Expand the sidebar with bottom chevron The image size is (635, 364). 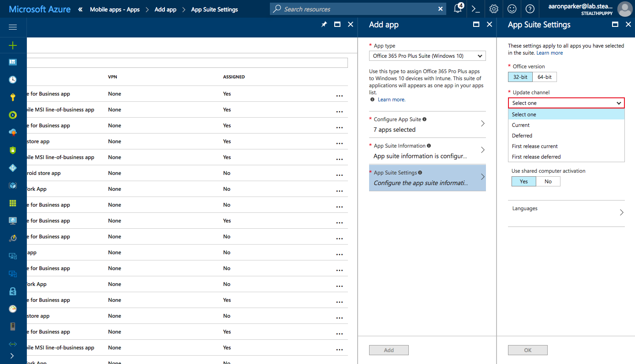(12, 356)
